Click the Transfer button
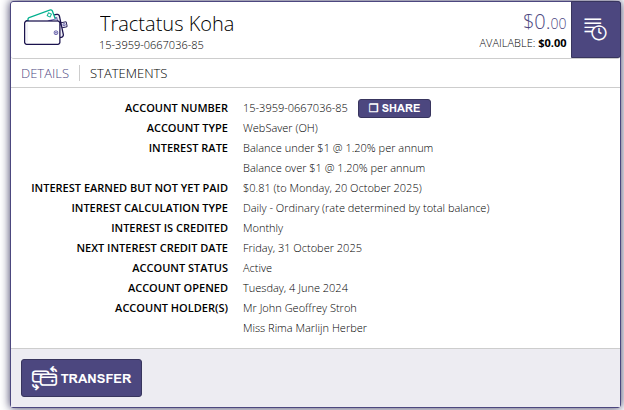Image resolution: width=624 pixels, height=410 pixels. point(82,379)
